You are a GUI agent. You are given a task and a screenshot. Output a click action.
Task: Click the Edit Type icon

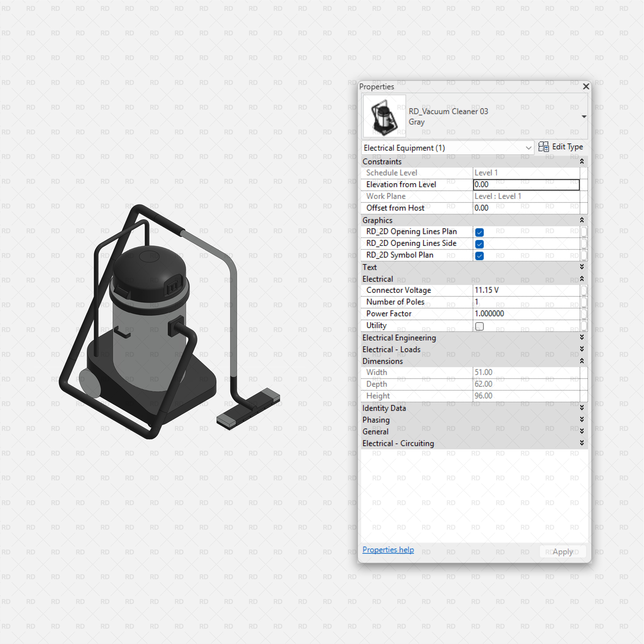544,147
